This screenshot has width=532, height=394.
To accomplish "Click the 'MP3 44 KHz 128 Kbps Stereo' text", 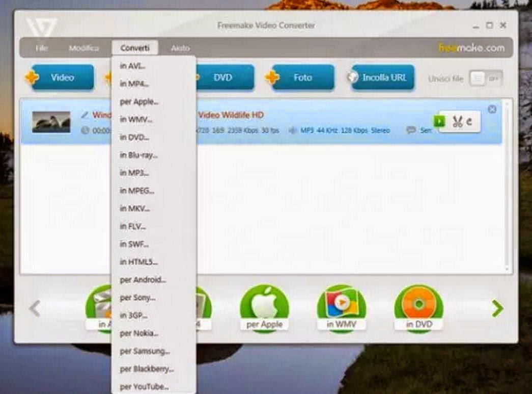I will click(345, 130).
